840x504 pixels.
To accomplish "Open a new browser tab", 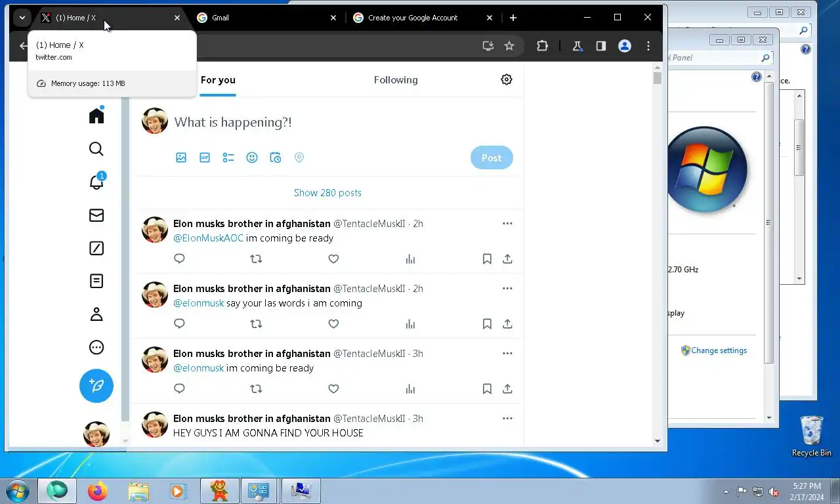I will click(513, 18).
